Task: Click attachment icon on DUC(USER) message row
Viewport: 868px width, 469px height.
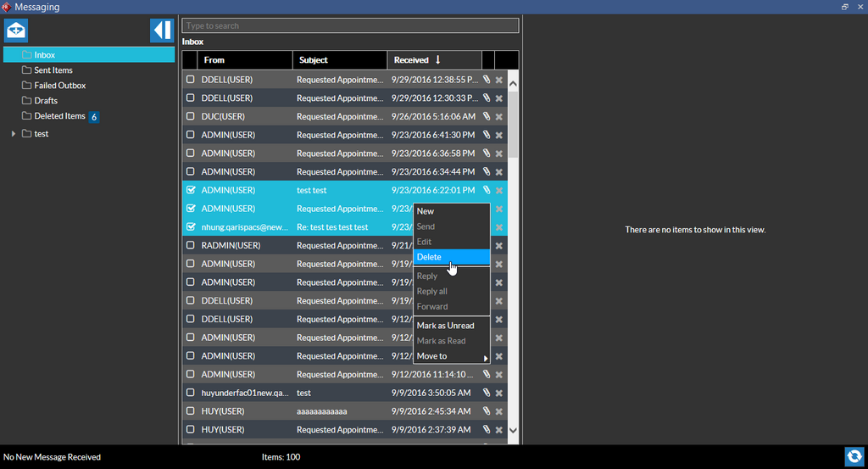Action: [x=487, y=116]
